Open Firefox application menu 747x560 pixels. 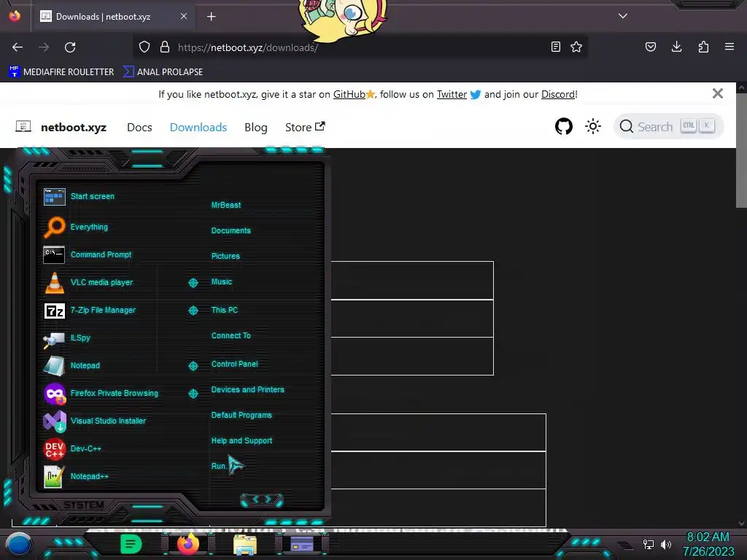(x=729, y=47)
